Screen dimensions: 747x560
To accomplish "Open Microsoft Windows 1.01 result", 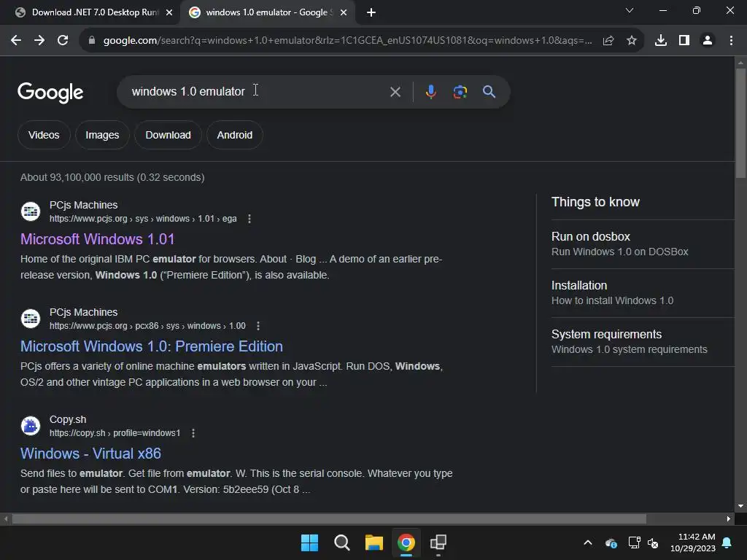I will 97,239.
